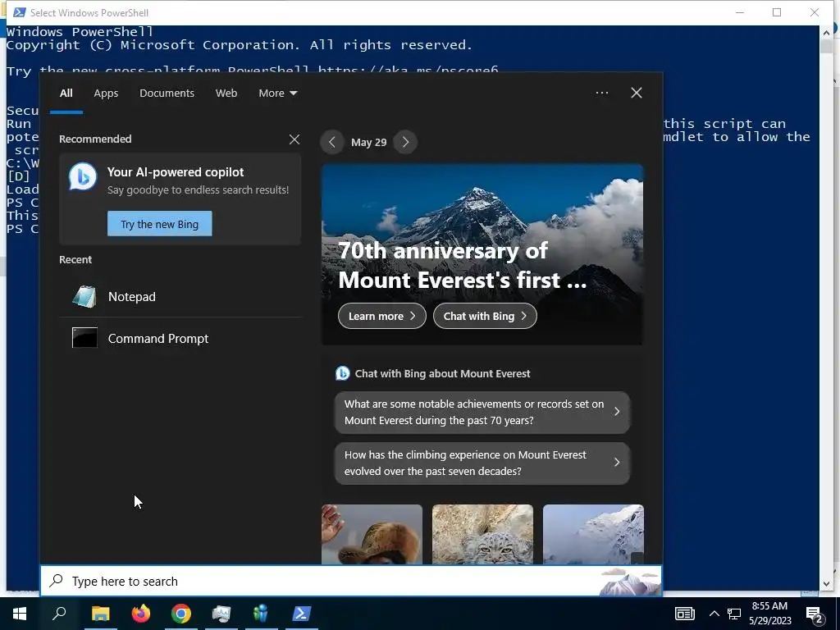840x630 pixels.
Task: Open the search panel options ellipsis
Action: click(602, 93)
